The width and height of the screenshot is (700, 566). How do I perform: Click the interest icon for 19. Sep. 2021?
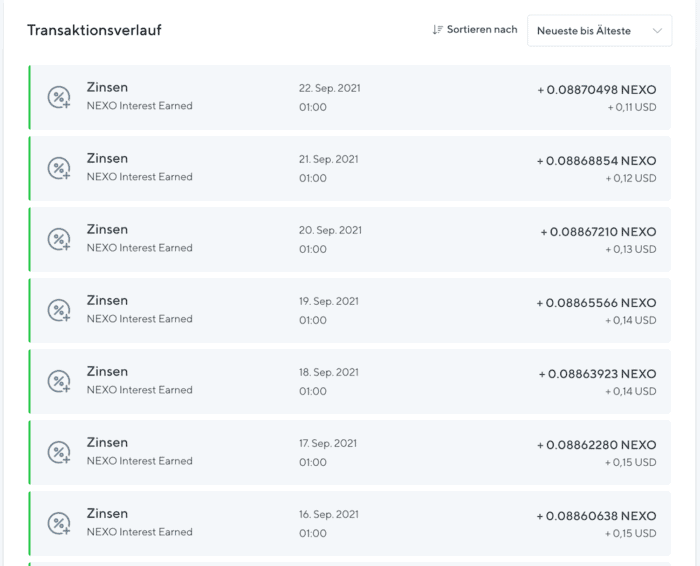[x=59, y=310]
